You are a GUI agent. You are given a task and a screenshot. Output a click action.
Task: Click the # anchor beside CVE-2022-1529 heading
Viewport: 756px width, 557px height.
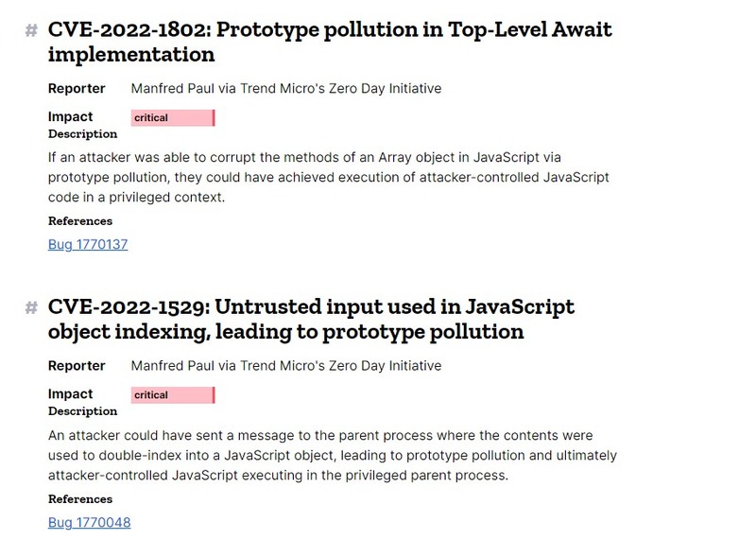(31, 307)
